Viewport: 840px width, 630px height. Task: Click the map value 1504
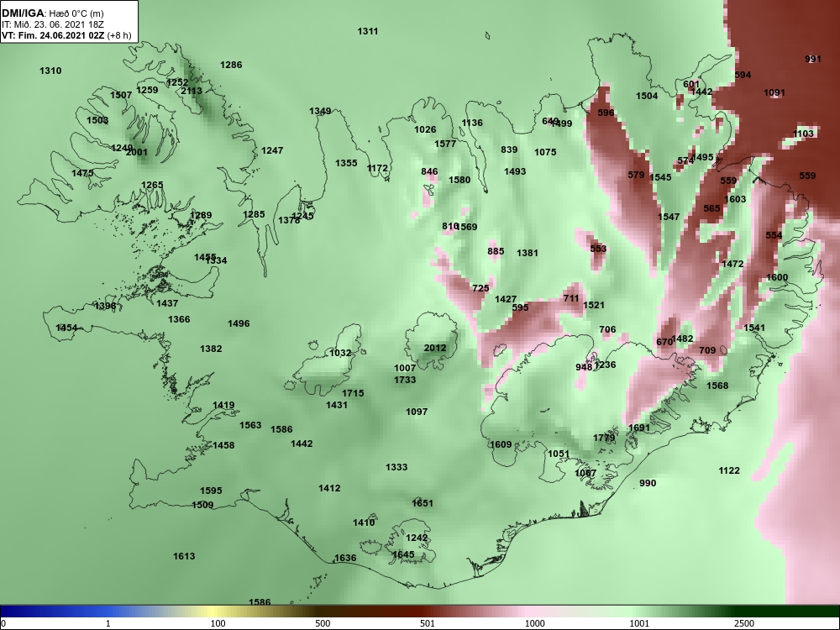pyautogui.click(x=647, y=96)
